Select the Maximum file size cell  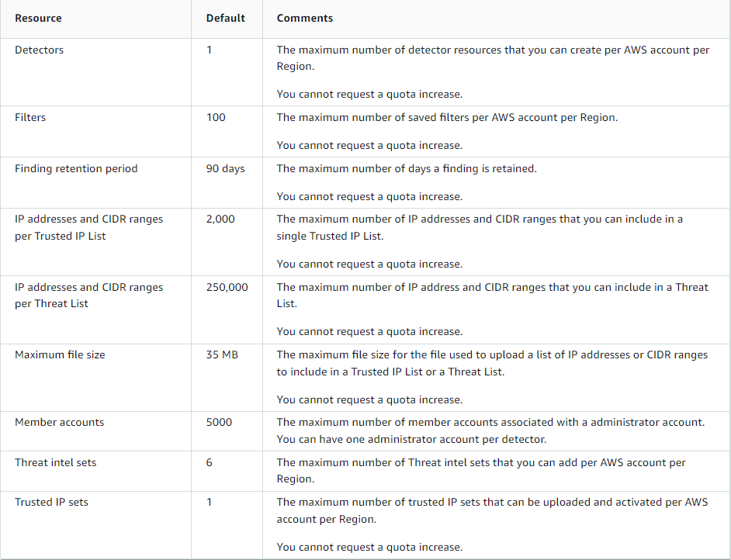[60, 355]
